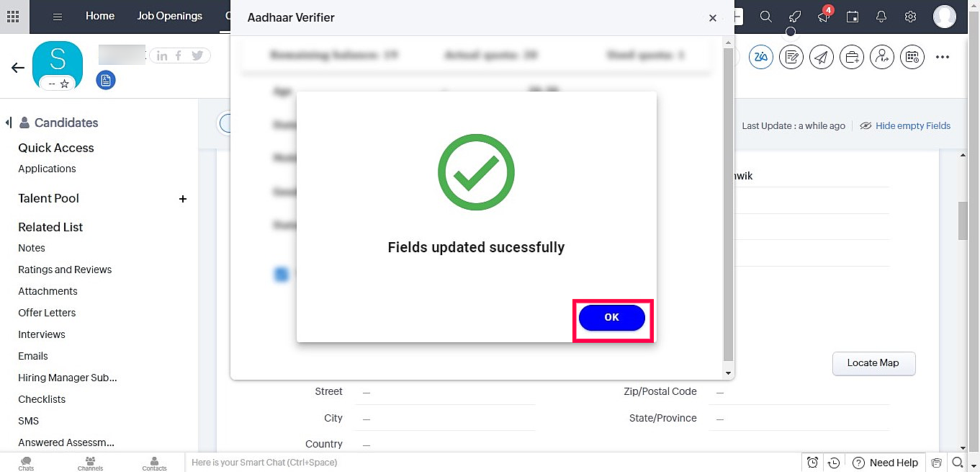
Task: Click the Zia assistant icon
Action: coord(761,57)
